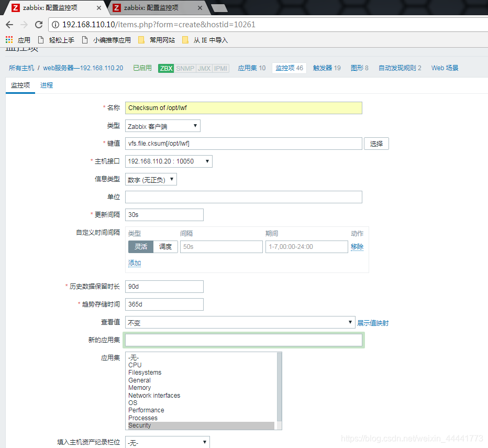488x448 pixels.
Task: Open the web服务器—192.168.110.20 host link
Action: pyautogui.click(x=83, y=68)
